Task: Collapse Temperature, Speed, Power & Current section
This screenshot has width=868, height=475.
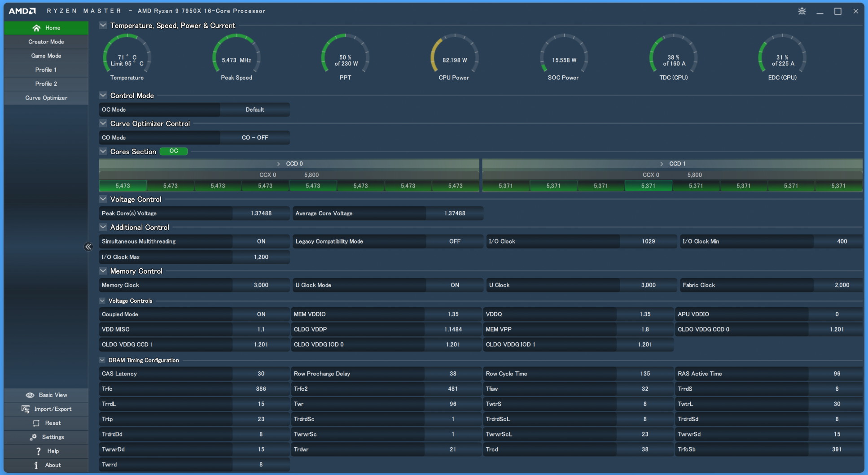Action: (103, 26)
